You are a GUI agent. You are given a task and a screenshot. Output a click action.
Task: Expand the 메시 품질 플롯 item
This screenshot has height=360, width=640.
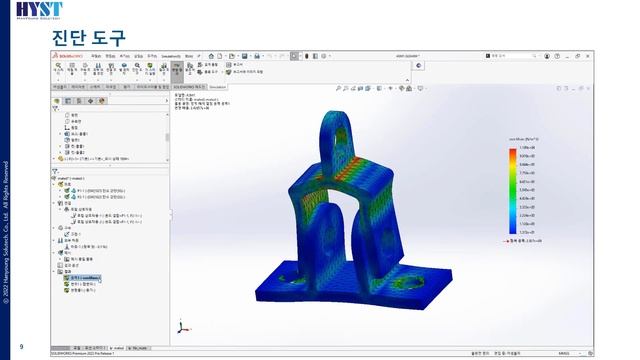[60, 259]
